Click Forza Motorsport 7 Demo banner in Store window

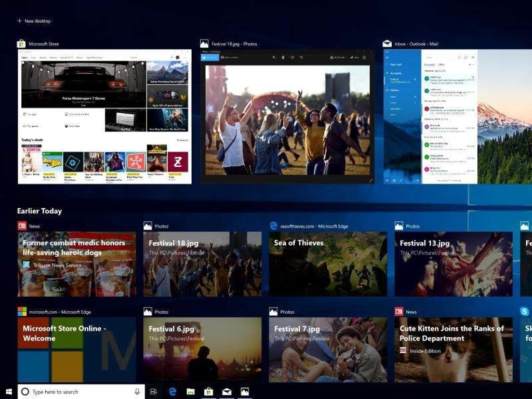[x=84, y=85]
